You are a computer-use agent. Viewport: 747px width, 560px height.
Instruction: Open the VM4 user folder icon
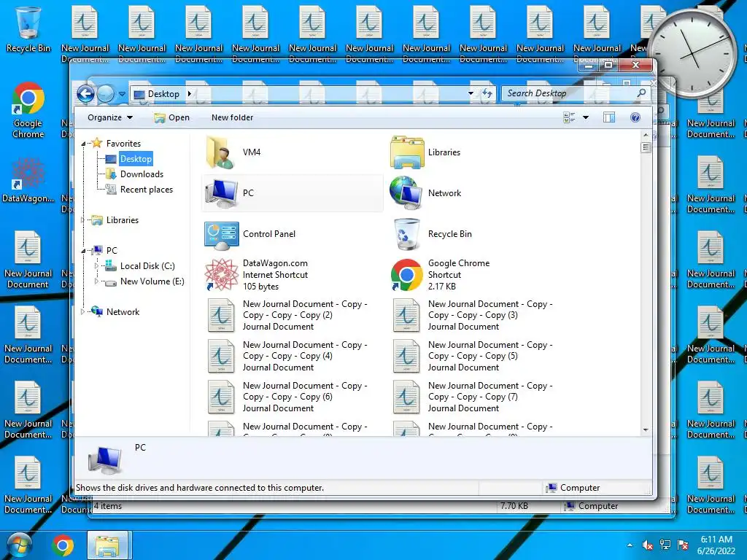(220, 152)
